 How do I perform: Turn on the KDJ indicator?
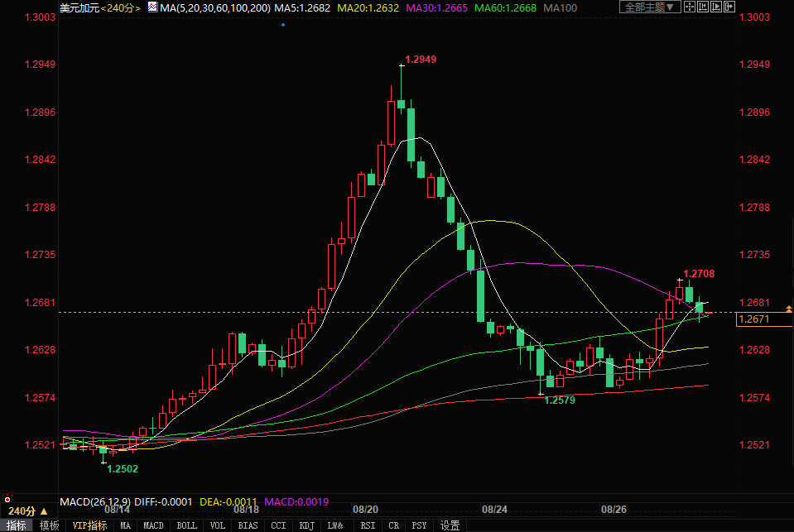point(306,525)
